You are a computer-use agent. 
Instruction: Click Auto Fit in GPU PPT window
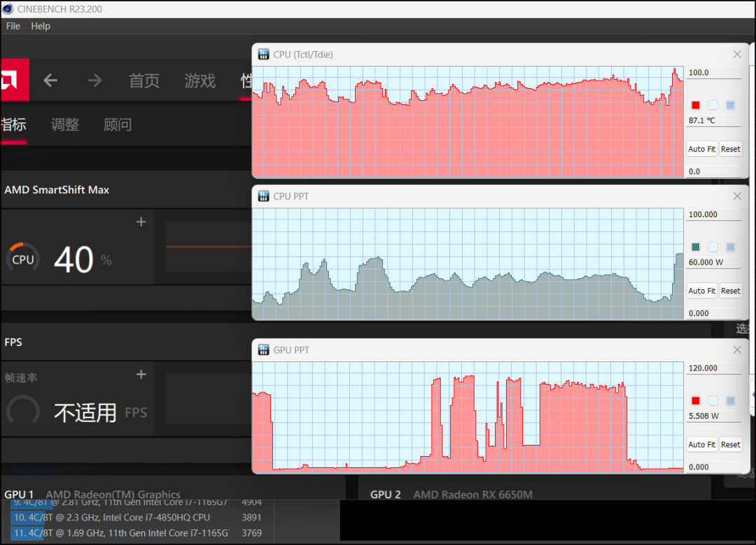click(702, 444)
